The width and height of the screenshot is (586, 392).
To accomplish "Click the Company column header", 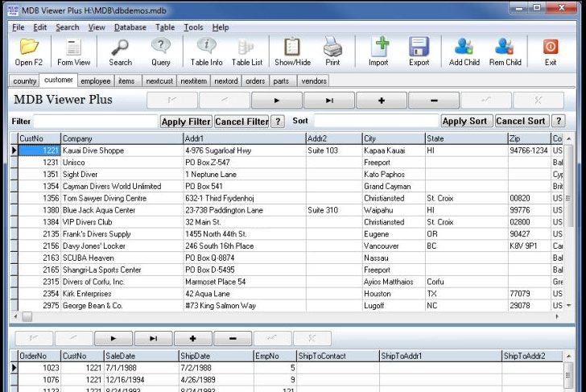I will click(122, 138).
